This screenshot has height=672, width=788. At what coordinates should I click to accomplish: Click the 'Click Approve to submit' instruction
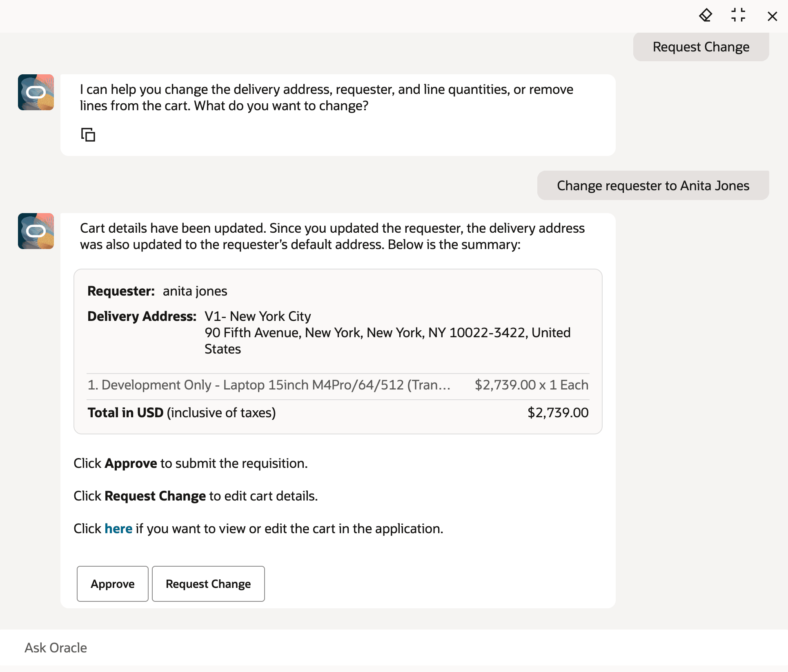click(191, 463)
